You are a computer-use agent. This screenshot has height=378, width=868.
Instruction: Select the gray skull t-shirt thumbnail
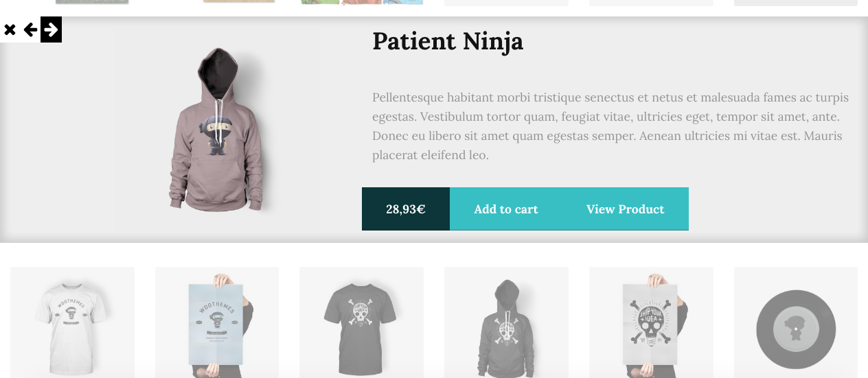tap(361, 322)
